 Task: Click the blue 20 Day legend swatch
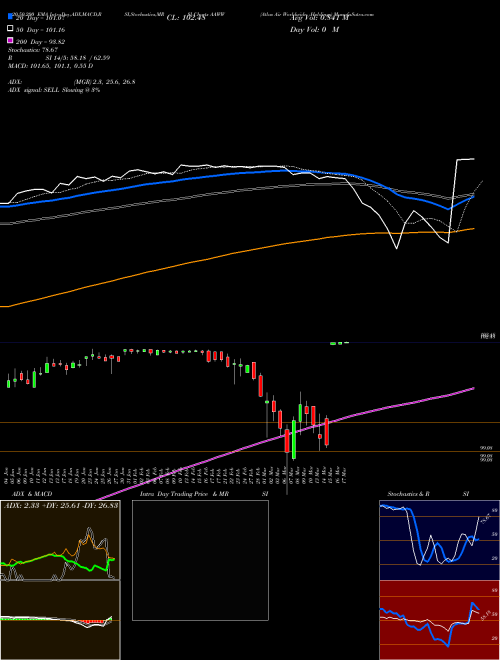(10, 17)
